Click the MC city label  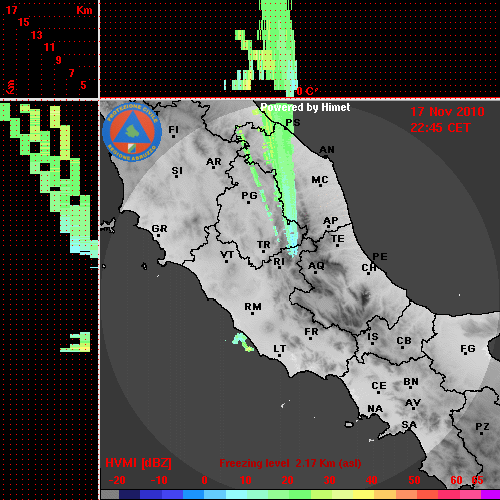pos(320,180)
